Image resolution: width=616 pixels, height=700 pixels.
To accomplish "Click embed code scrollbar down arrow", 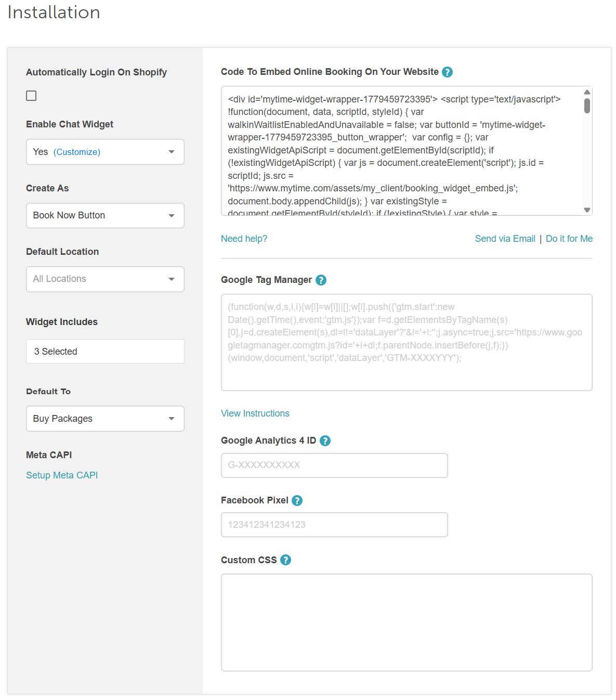I will pos(587,210).
